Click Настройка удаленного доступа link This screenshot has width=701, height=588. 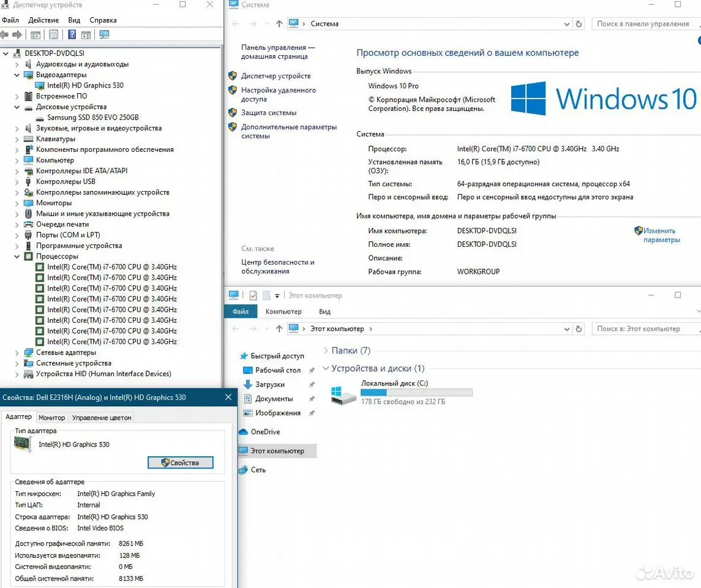(279, 94)
